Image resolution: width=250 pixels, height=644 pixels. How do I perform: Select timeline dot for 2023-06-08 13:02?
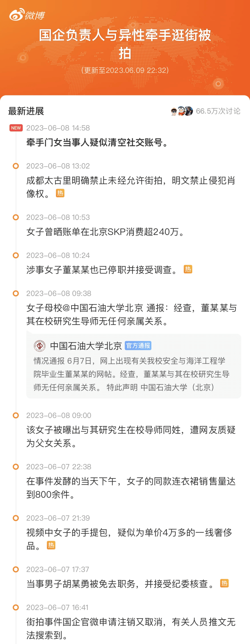pyautogui.click(x=16, y=166)
